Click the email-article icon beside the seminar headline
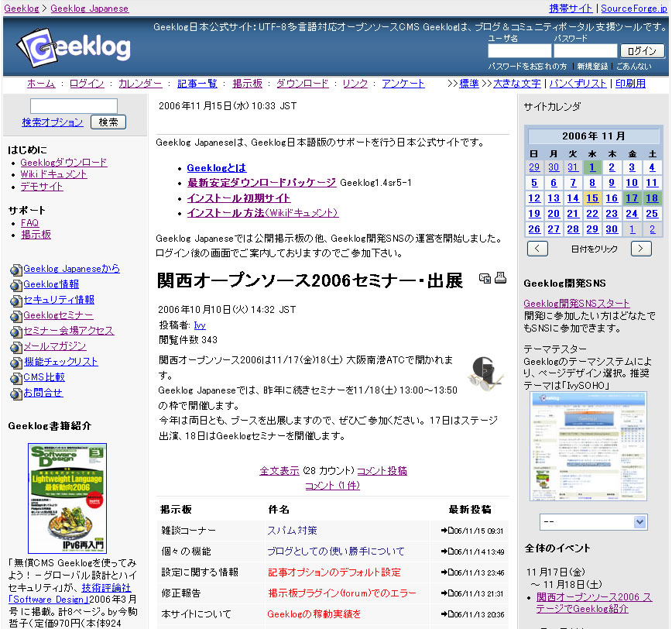This screenshot has height=629, width=672. click(x=485, y=279)
